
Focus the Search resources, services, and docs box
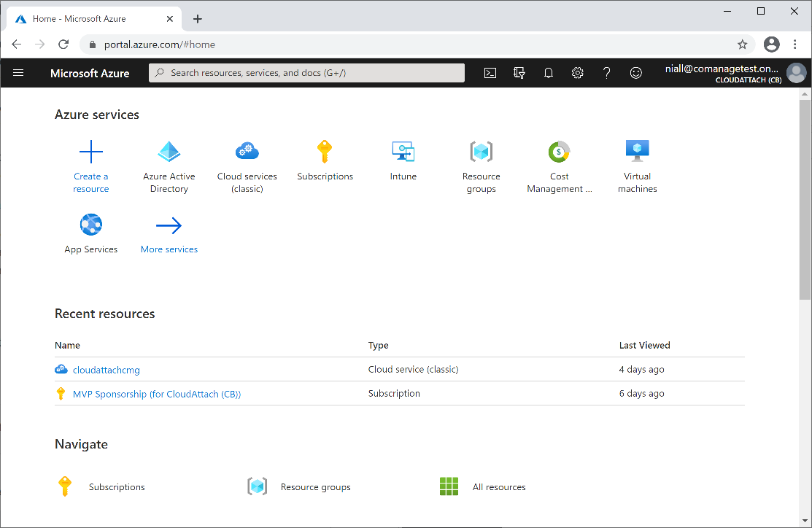point(306,73)
